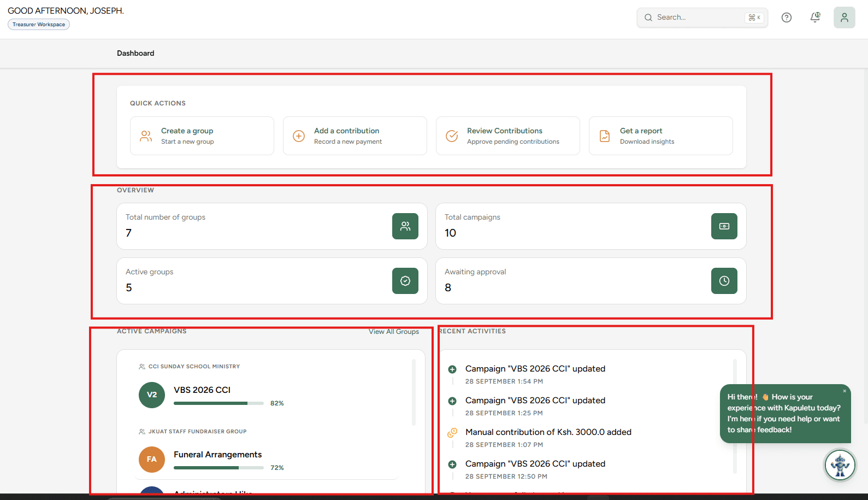The image size is (868, 500).
Task: Open the Awaiting approval card
Action: [591, 281]
